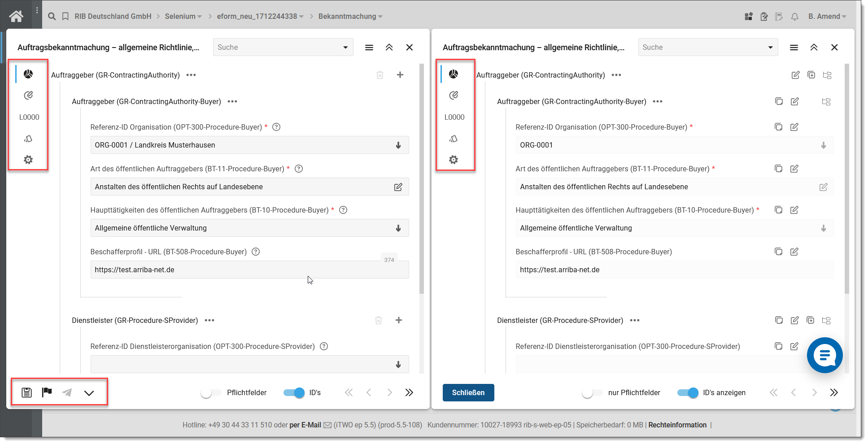Image resolution: width=868 pixels, height=444 pixels.
Task: Open ellipsis menu of Dienstleister (GR-Procedure-SProvider) in right panel
Action: pyautogui.click(x=635, y=320)
